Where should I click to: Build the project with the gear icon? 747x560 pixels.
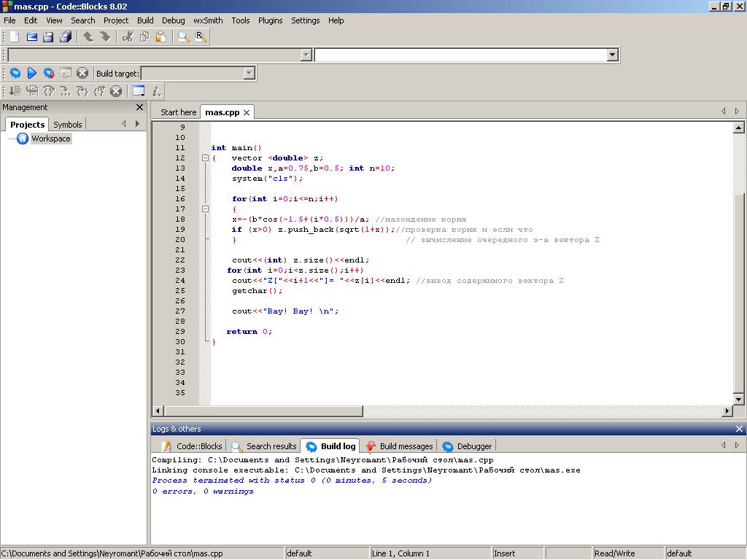click(x=15, y=73)
